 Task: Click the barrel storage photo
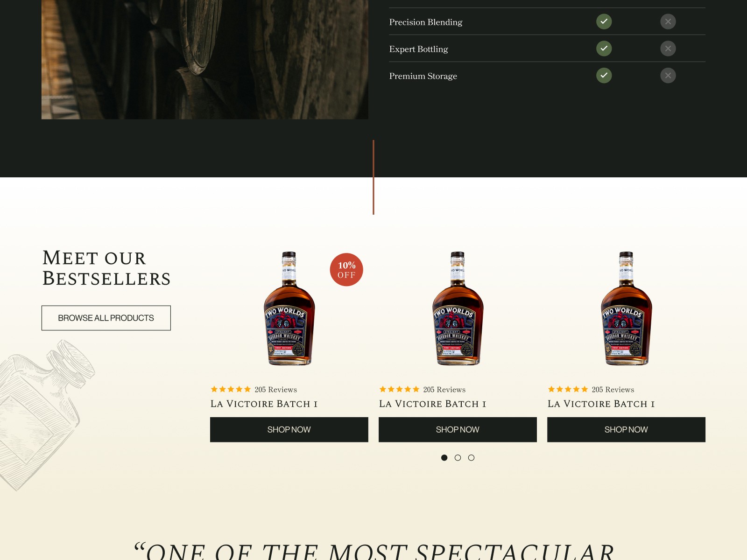tap(205, 59)
